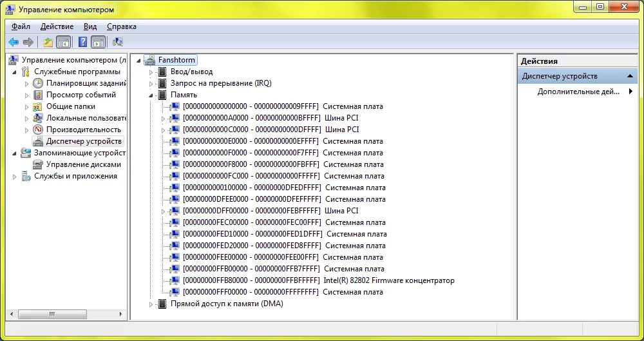
Task: Expand the Службы и приложения node
Action: pyautogui.click(x=14, y=177)
